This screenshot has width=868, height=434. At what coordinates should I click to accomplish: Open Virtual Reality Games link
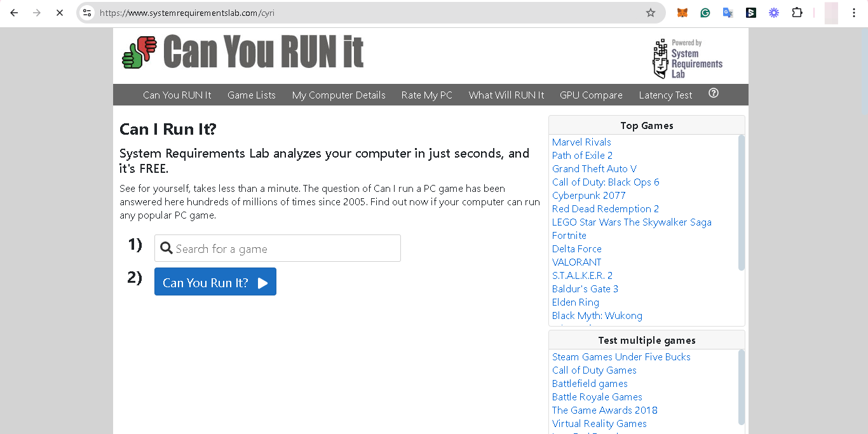click(x=599, y=424)
